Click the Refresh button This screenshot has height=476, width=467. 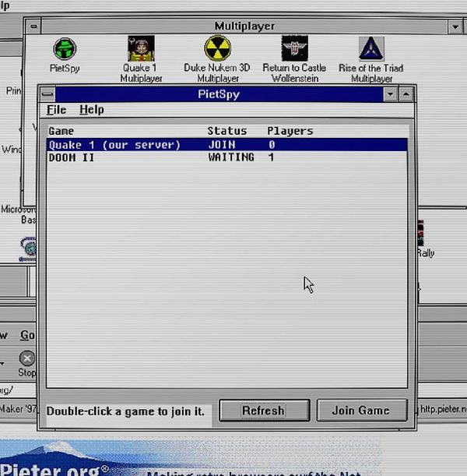click(265, 411)
